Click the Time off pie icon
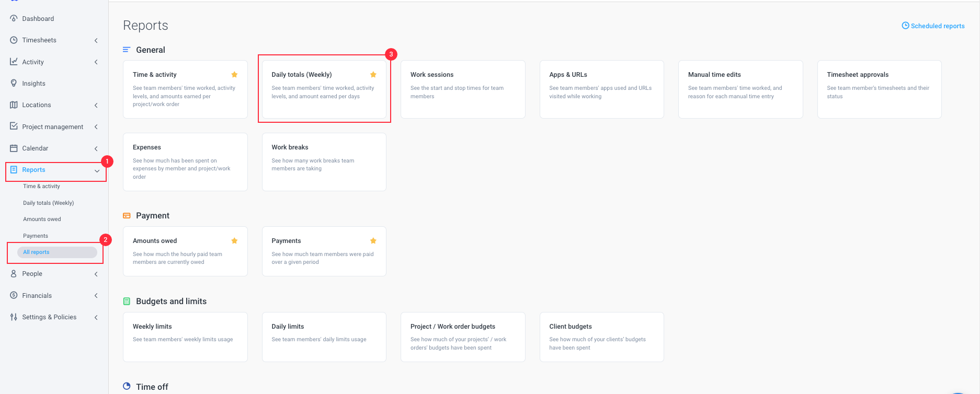This screenshot has width=980, height=394. coord(127,386)
